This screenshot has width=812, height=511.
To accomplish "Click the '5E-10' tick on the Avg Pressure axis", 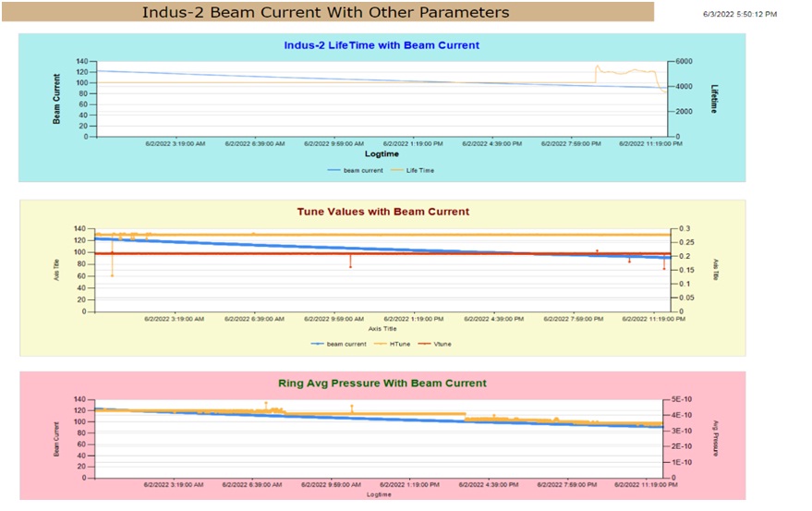I will tap(682, 399).
